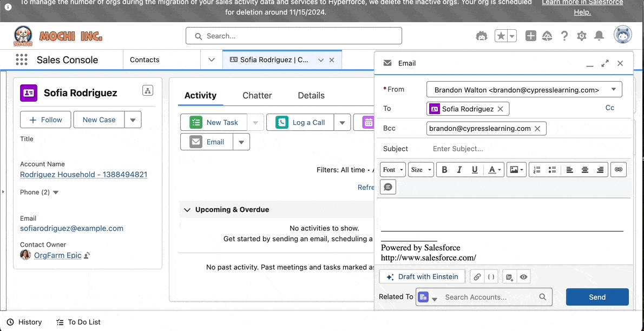The width and height of the screenshot is (644, 331).
Task: Open the Contacts navigation item
Action: point(144,60)
